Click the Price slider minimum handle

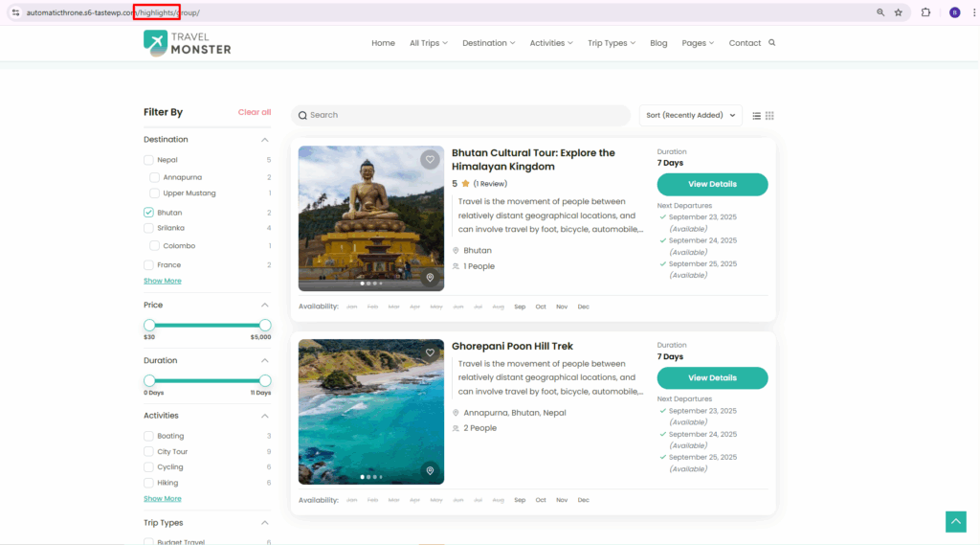(149, 326)
